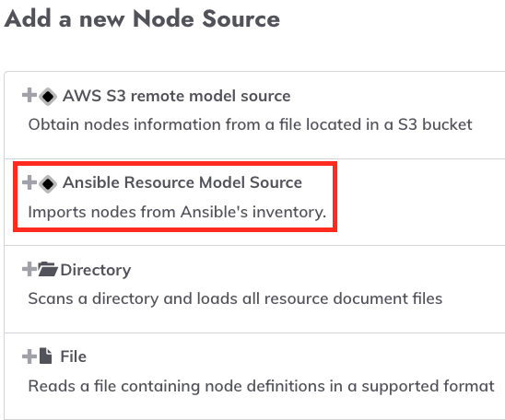Viewport: 505px width, 420px height.
Task: Choose Ansible Resource Model Source
Action: 182,182
